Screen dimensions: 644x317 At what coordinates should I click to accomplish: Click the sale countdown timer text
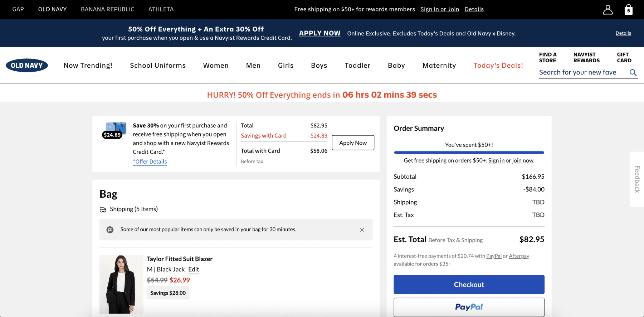[390, 95]
